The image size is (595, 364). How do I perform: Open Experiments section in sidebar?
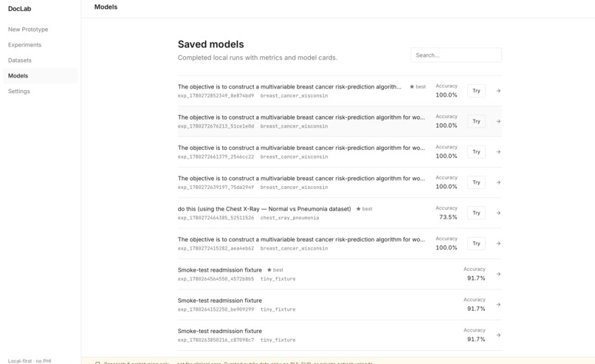24,45
